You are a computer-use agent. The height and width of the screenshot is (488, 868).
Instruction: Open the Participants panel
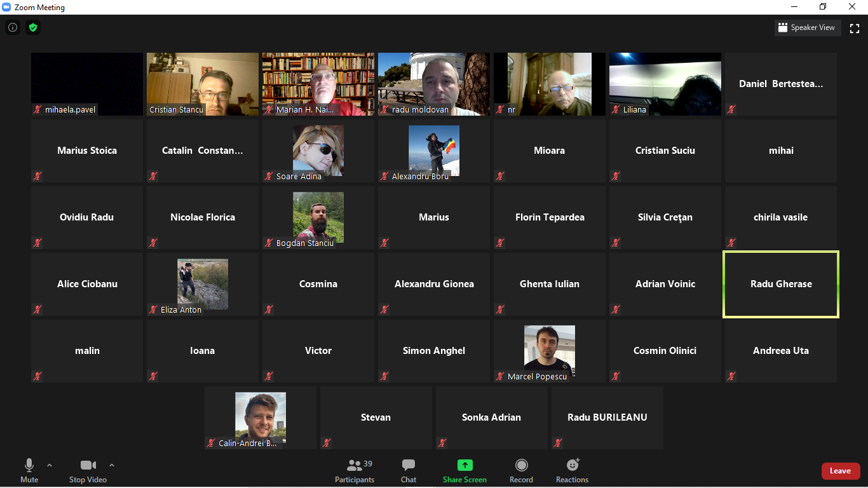[x=355, y=470]
